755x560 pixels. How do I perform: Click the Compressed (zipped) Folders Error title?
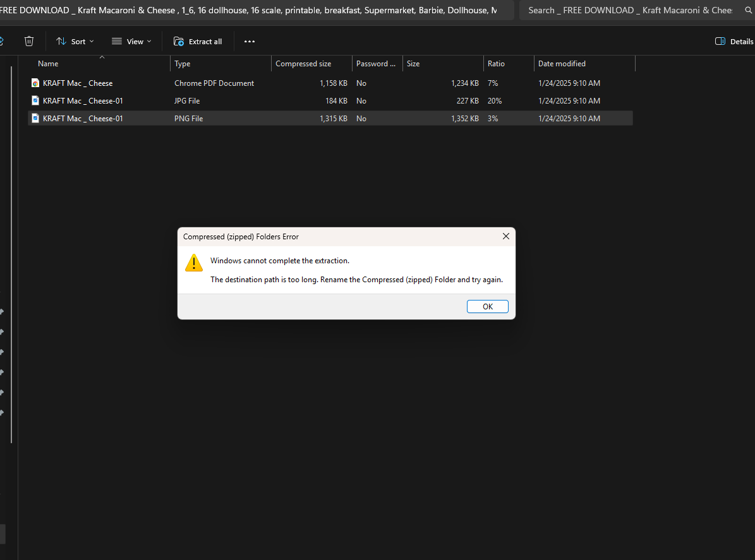tap(241, 237)
